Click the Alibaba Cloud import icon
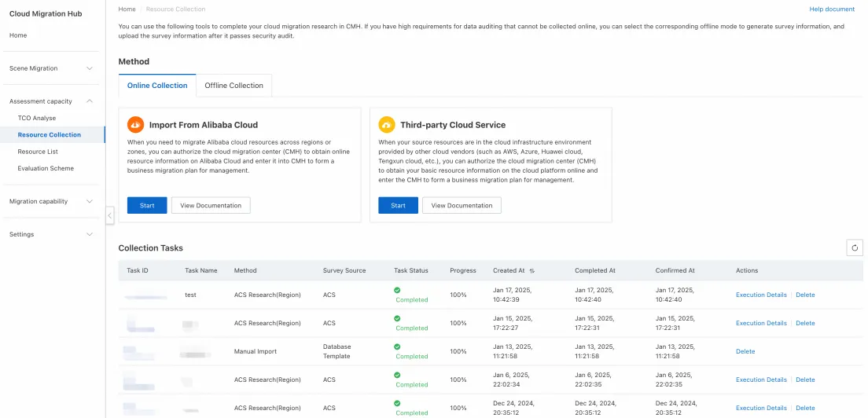The width and height of the screenshot is (868, 418). pyautogui.click(x=135, y=125)
